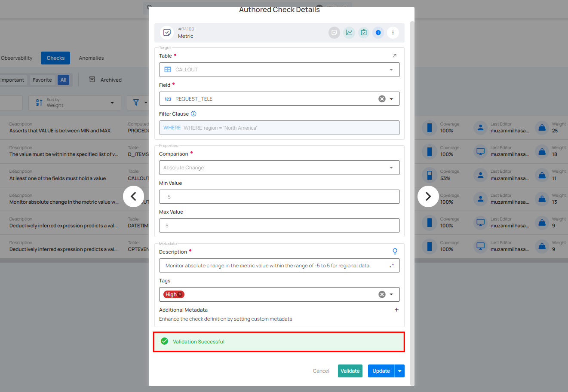Screen dimensions: 568x392
Task: Click the Max Value input field
Action: click(x=279, y=226)
